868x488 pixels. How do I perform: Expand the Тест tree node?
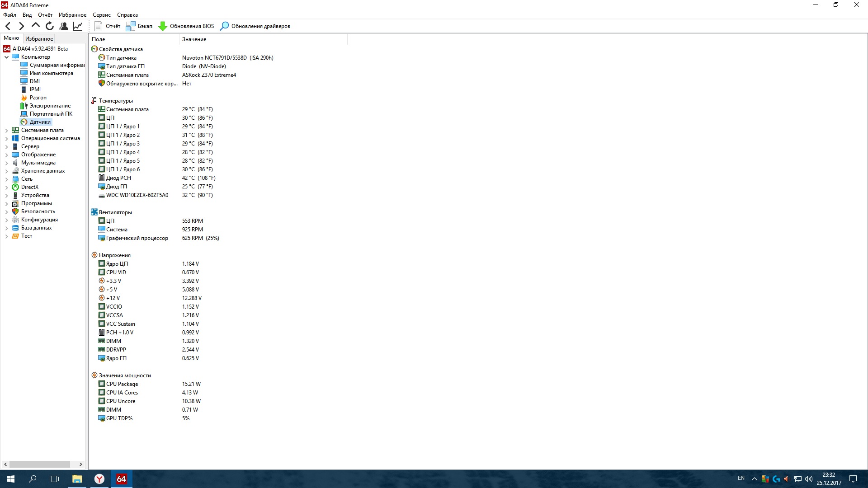tap(6, 236)
